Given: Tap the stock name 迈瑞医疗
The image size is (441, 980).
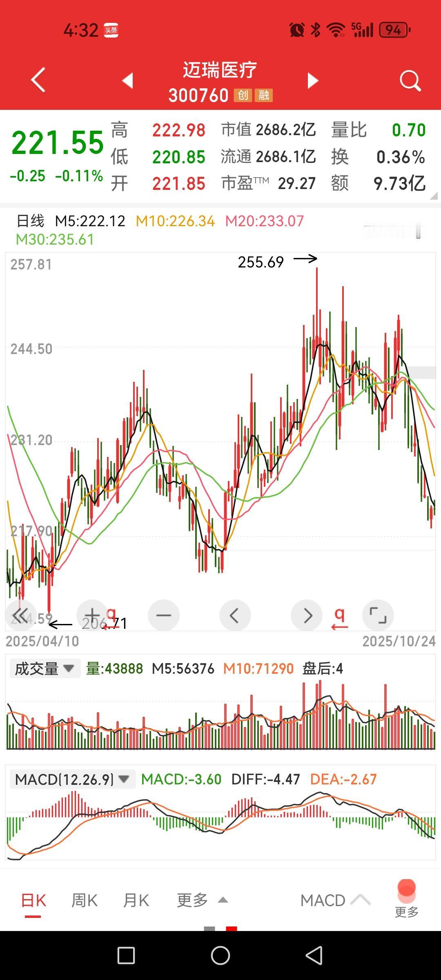Looking at the screenshot, I should (220, 70).
